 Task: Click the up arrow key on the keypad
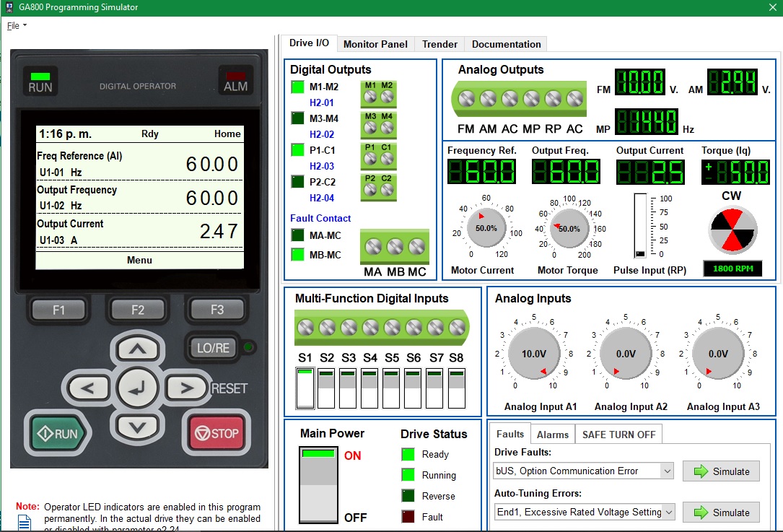(x=137, y=349)
